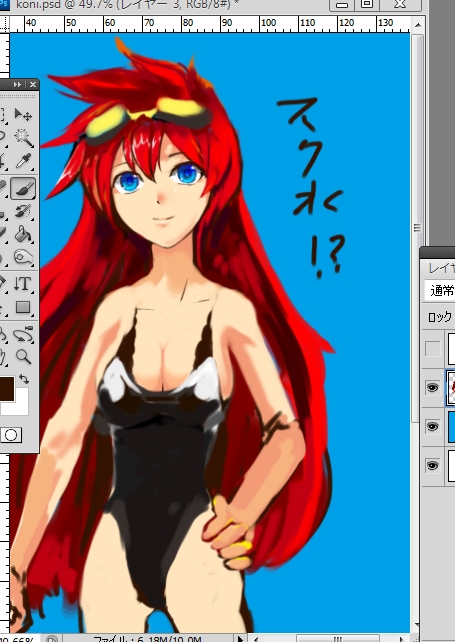The width and height of the screenshot is (455, 642).
Task: Select the character layer thumbnail
Action: (451, 388)
